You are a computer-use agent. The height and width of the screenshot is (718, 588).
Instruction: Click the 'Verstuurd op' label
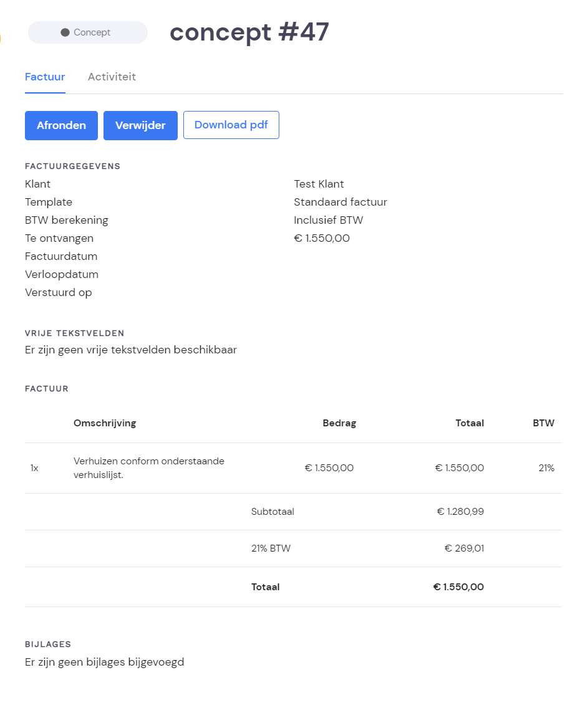(x=58, y=292)
